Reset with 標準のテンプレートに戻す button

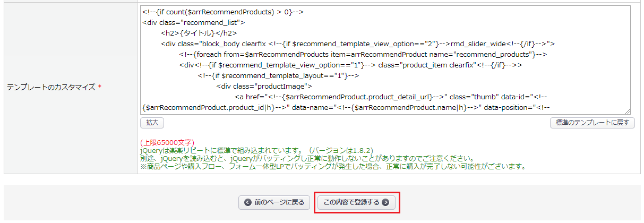(x=592, y=123)
